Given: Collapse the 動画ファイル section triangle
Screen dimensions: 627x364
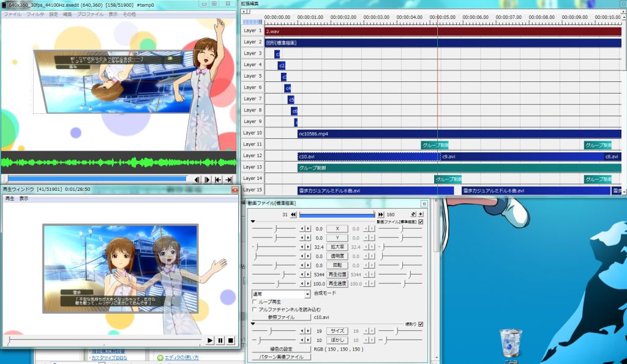Looking at the screenshot, I should 253,221.
